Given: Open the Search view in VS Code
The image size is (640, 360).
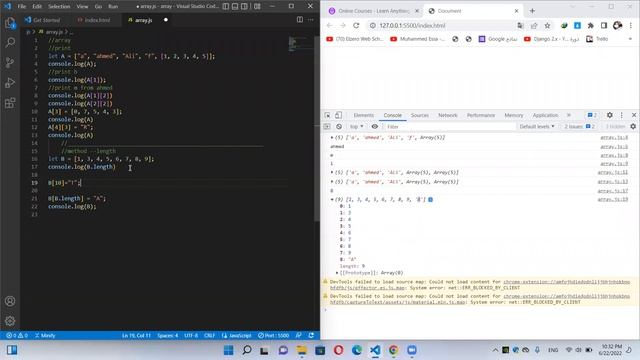Looking at the screenshot, I should tap(10, 42).
